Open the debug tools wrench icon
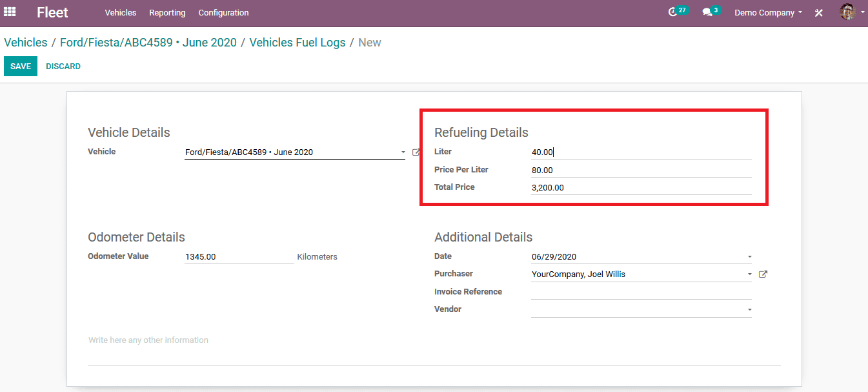The image size is (868, 392). [819, 12]
